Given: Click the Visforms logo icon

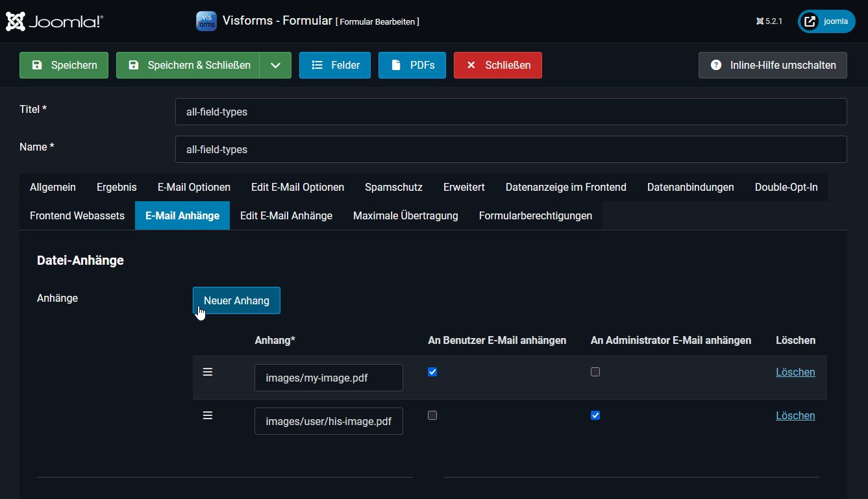Looking at the screenshot, I should 206,21.
